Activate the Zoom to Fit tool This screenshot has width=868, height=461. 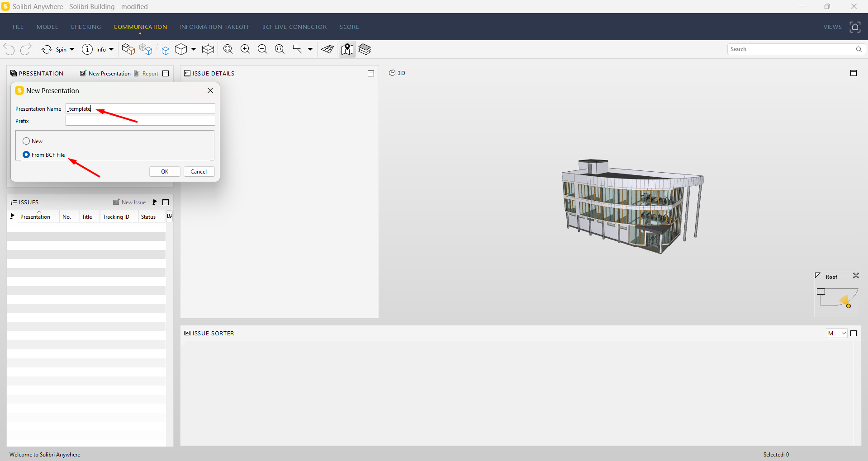228,49
